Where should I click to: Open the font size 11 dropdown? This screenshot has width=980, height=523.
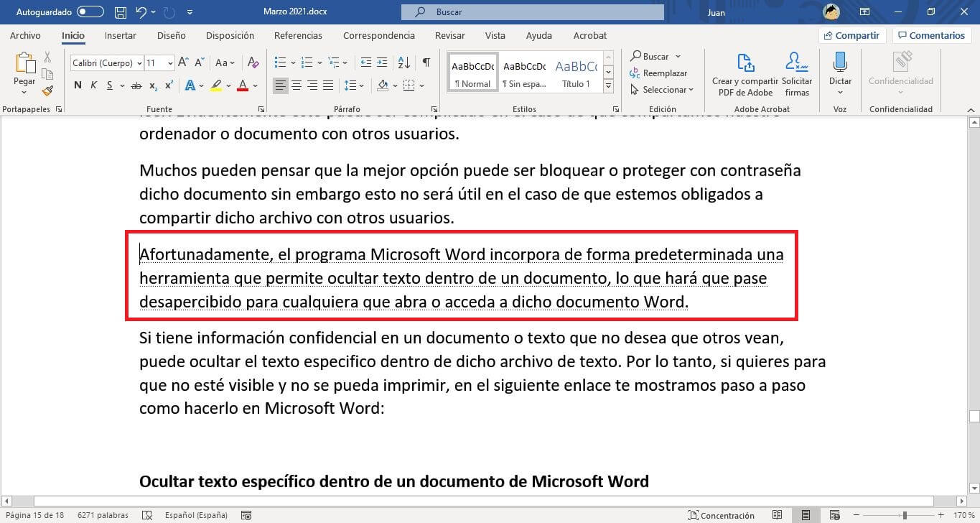[x=170, y=63]
